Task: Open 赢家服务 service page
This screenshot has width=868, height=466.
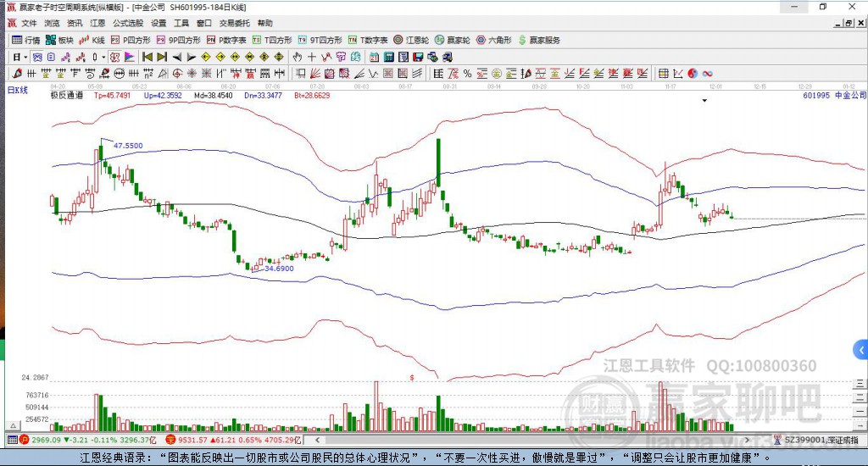Action: pyautogui.click(x=539, y=40)
